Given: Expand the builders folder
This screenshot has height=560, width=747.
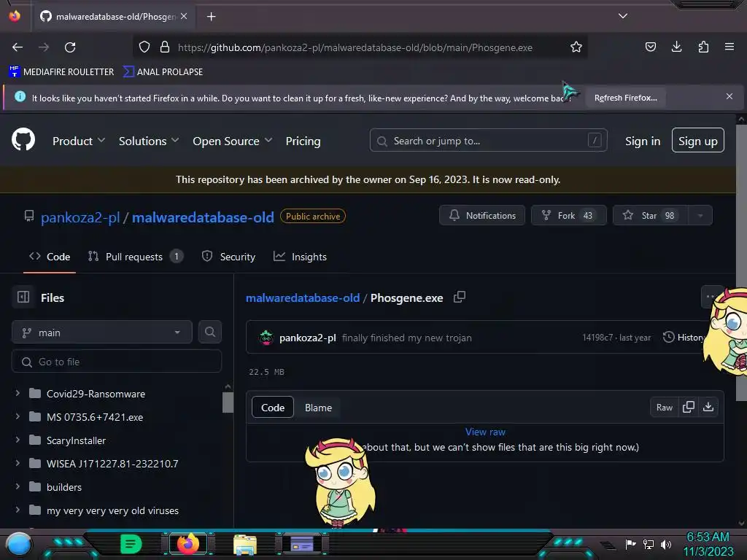Looking at the screenshot, I should pos(18,486).
